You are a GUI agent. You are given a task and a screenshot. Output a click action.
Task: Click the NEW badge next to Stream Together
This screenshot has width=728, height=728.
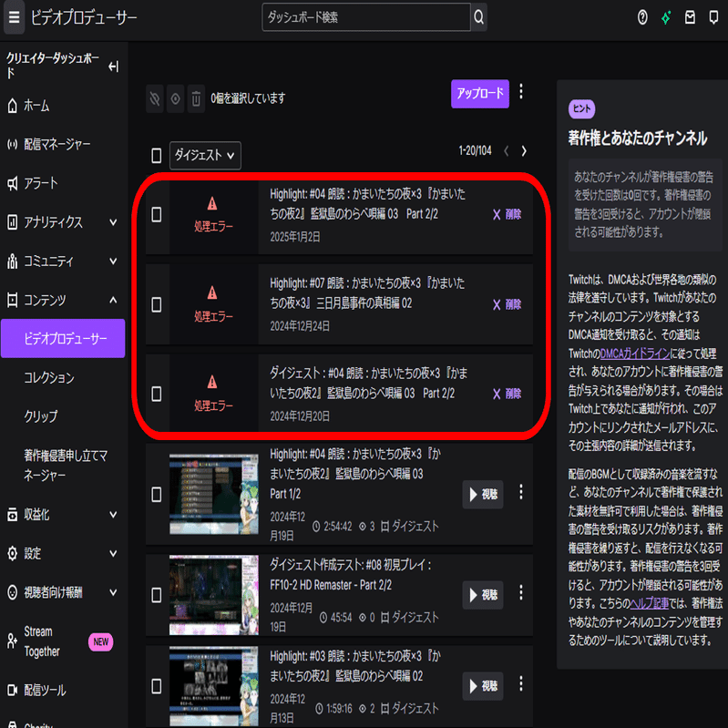click(101, 642)
